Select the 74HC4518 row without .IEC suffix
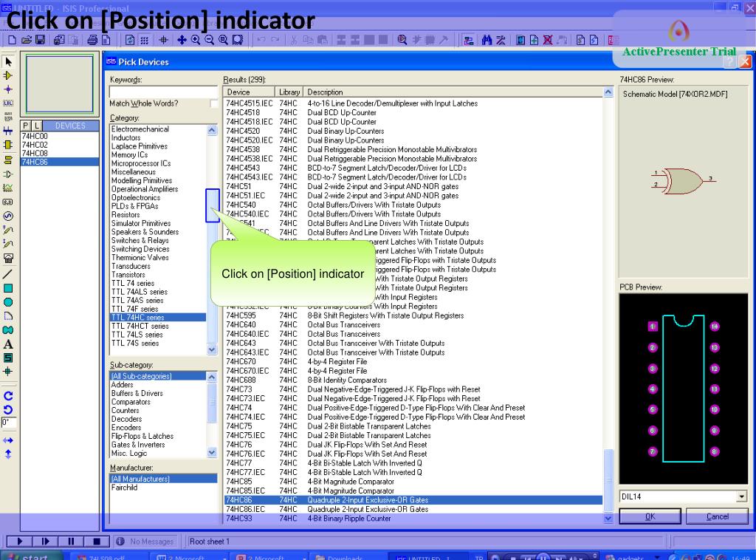756x560 pixels. click(x=413, y=112)
